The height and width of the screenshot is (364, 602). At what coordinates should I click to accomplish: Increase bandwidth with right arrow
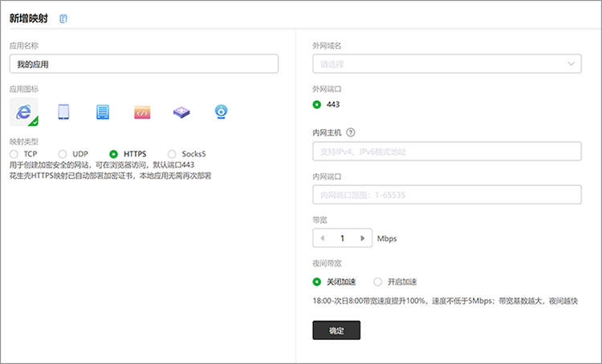click(x=363, y=238)
